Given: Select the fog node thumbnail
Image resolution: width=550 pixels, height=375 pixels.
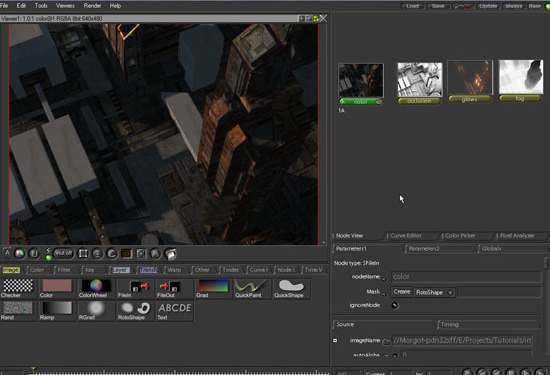Looking at the screenshot, I should click(521, 77).
